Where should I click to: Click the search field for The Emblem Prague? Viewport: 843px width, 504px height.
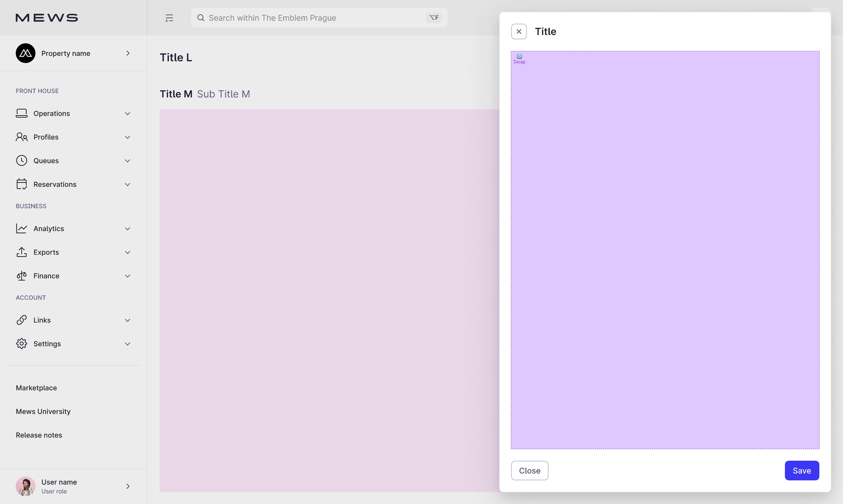click(x=306, y=18)
